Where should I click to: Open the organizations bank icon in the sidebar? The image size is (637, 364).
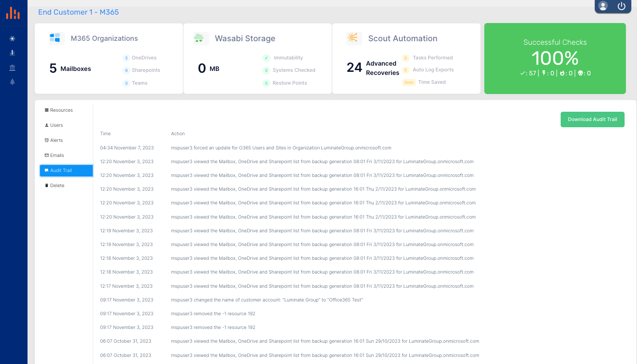pos(12,67)
